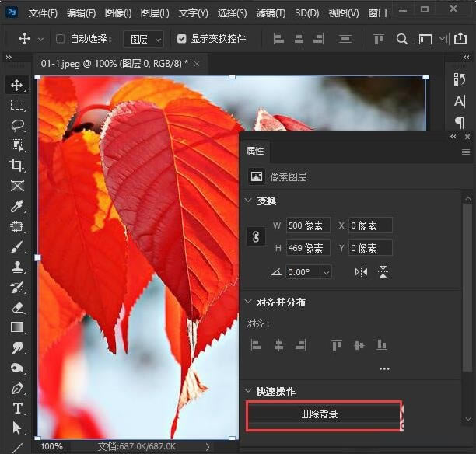Collapse the 变换 section

[248, 201]
